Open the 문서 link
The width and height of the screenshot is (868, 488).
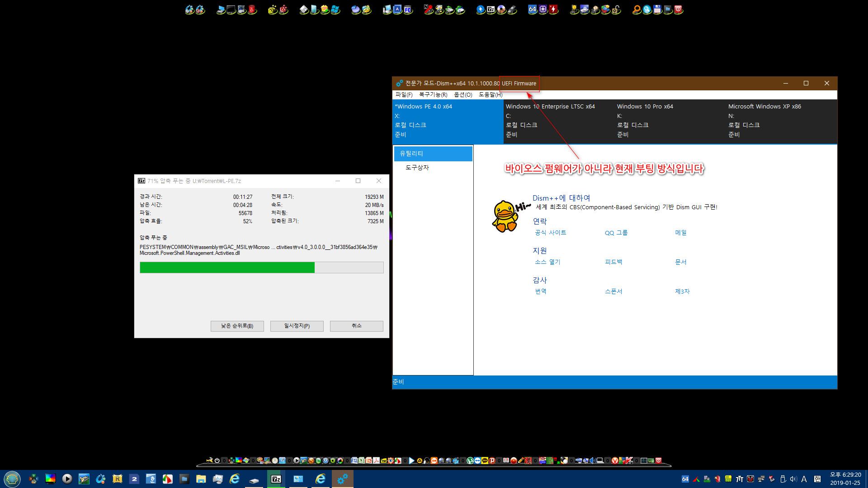[681, 262]
